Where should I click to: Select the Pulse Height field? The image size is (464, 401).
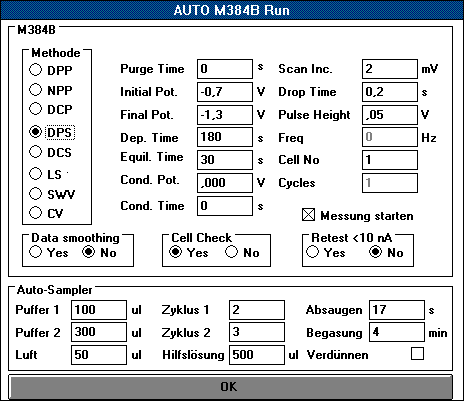point(390,115)
